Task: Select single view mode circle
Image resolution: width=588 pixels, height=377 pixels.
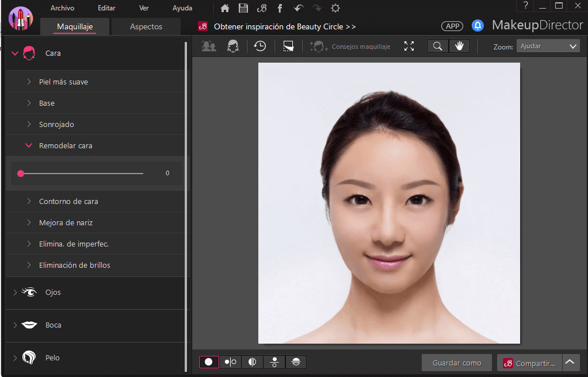Action: pos(209,362)
